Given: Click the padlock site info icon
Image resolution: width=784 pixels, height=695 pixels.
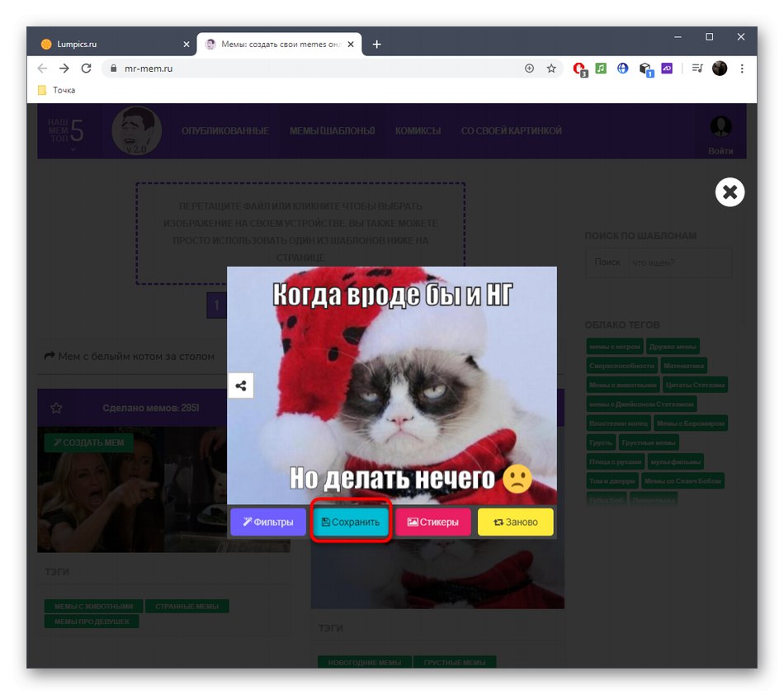Looking at the screenshot, I should tap(114, 69).
